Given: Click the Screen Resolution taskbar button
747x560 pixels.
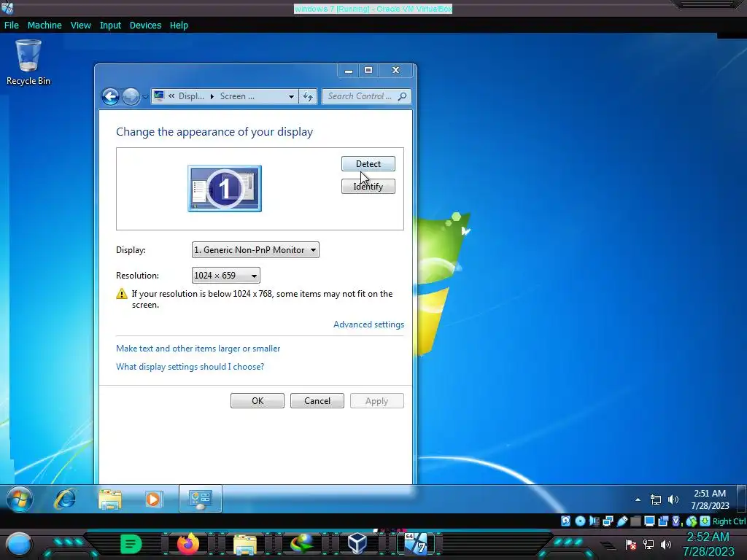Looking at the screenshot, I should [x=201, y=499].
